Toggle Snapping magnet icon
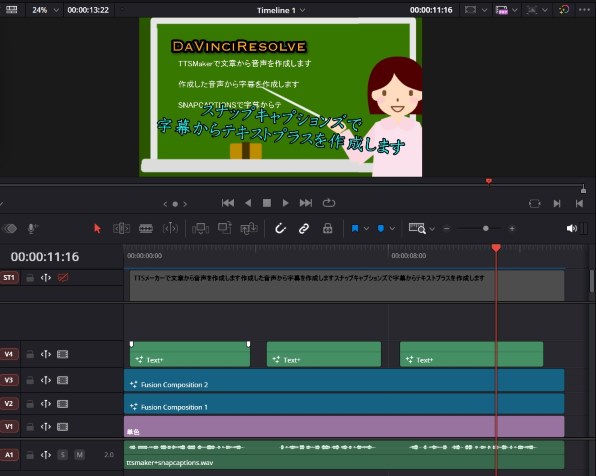 click(x=280, y=228)
